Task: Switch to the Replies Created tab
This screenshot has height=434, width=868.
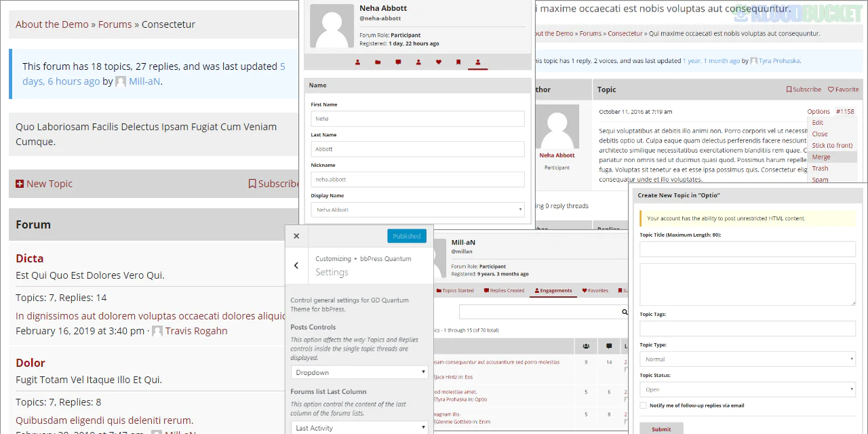Action: click(x=503, y=290)
